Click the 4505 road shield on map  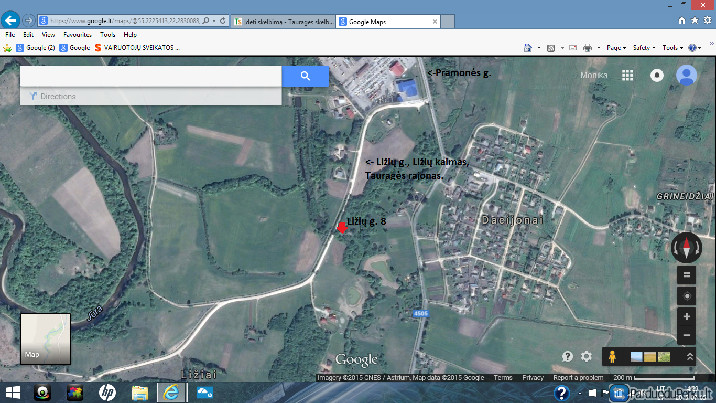(421, 314)
